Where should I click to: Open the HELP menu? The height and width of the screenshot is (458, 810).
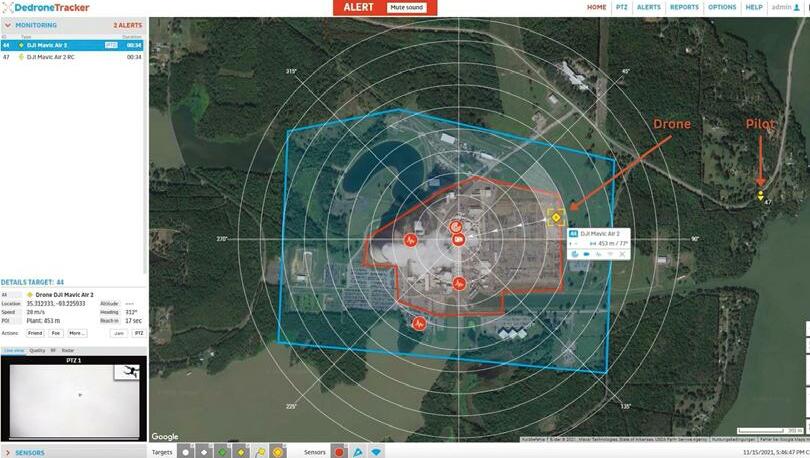click(x=754, y=7)
